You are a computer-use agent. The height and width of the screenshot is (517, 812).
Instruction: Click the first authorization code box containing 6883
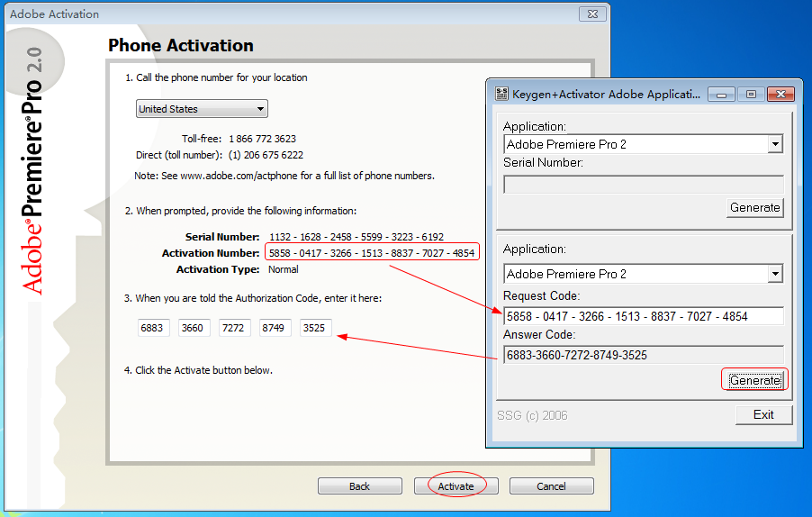point(152,328)
